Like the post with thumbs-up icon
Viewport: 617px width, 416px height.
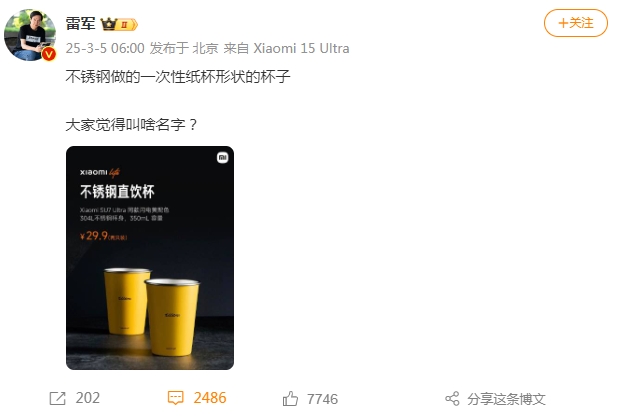coord(290,398)
